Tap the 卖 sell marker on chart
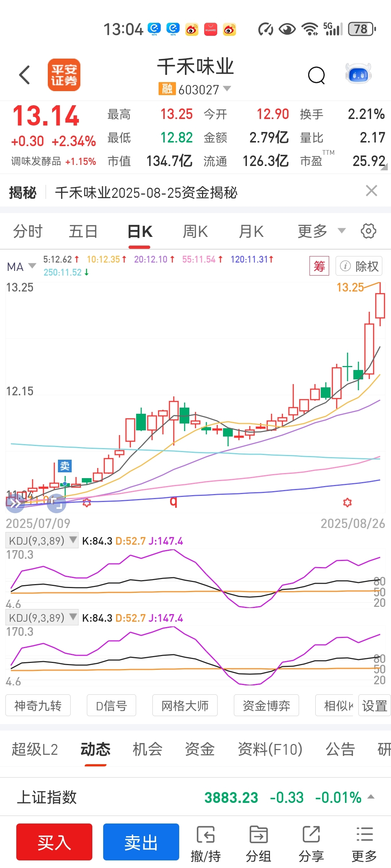Screen dimensions: 391x868 click(65, 466)
